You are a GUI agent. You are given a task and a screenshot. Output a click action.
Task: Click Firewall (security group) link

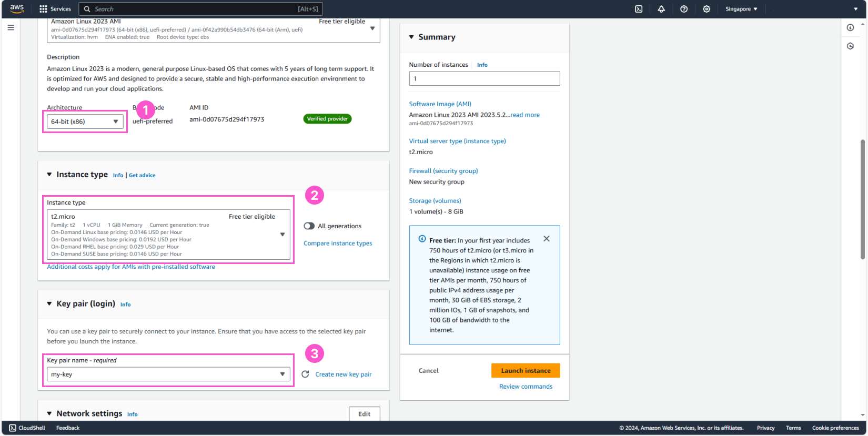(x=443, y=171)
